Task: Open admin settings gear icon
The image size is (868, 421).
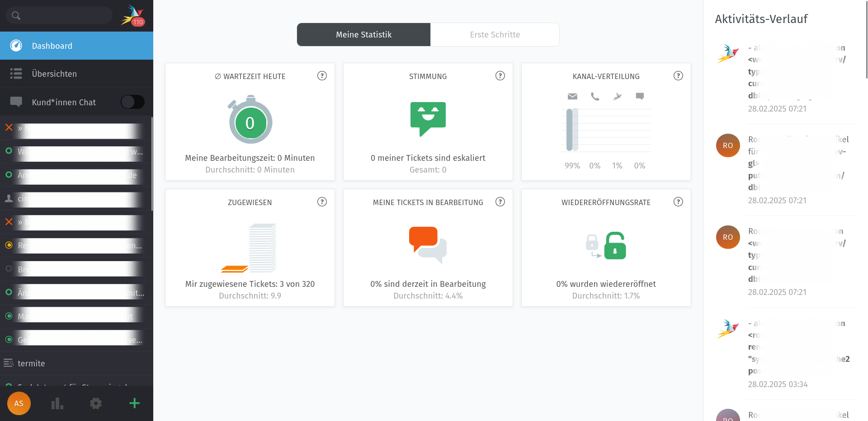Action: [x=96, y=403]
